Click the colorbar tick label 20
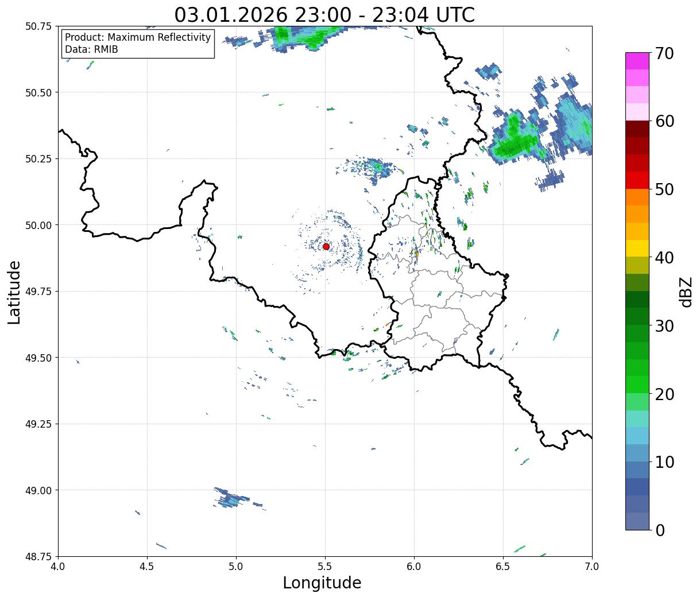This screenshot has width=700, height=597. pos(664,394)
